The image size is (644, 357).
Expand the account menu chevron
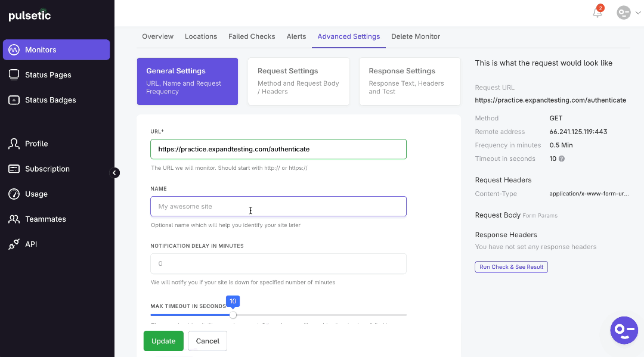[x=638, y=13]
